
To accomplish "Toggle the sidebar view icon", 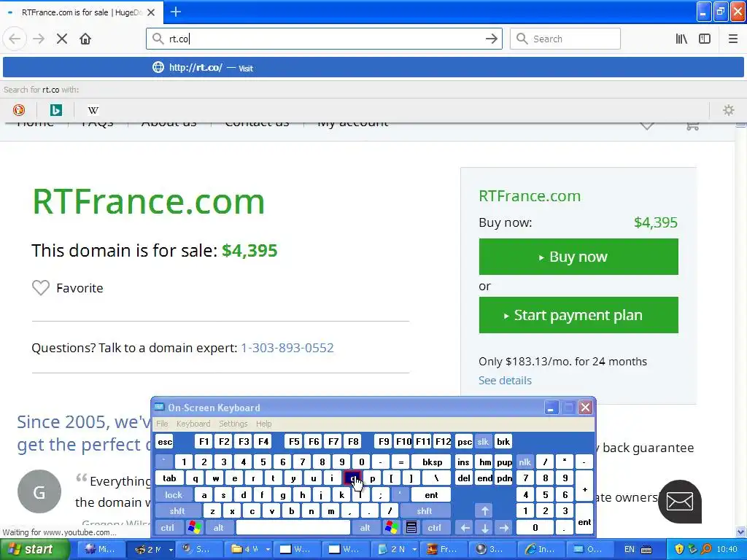I will pyautogui.click(x=705, y=39).
